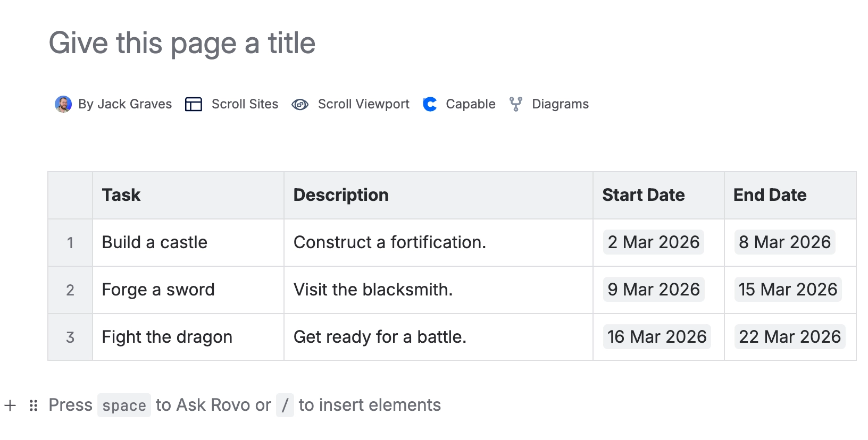This screenshot has height=440, width=868.
Task: Open the 15 Mar 2026 date picker
Action: (788, 290)
